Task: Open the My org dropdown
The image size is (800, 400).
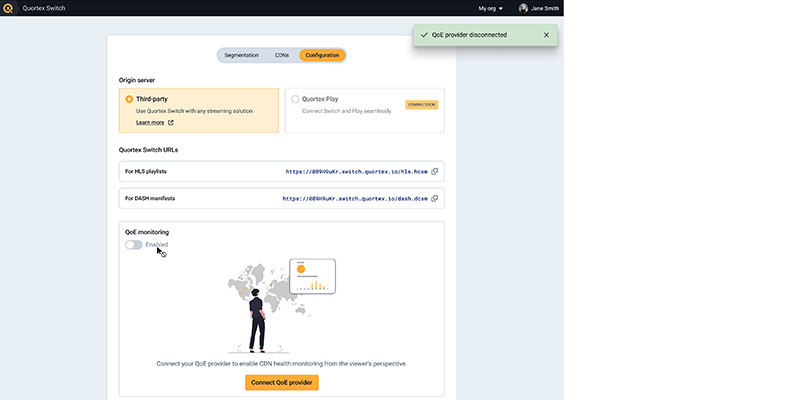Action: click(490, 8)
